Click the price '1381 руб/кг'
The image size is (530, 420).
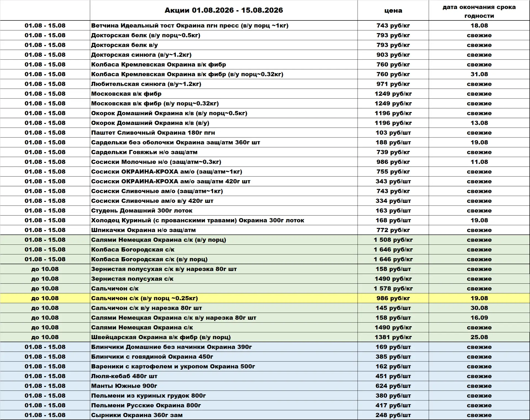tap(393, 337)
